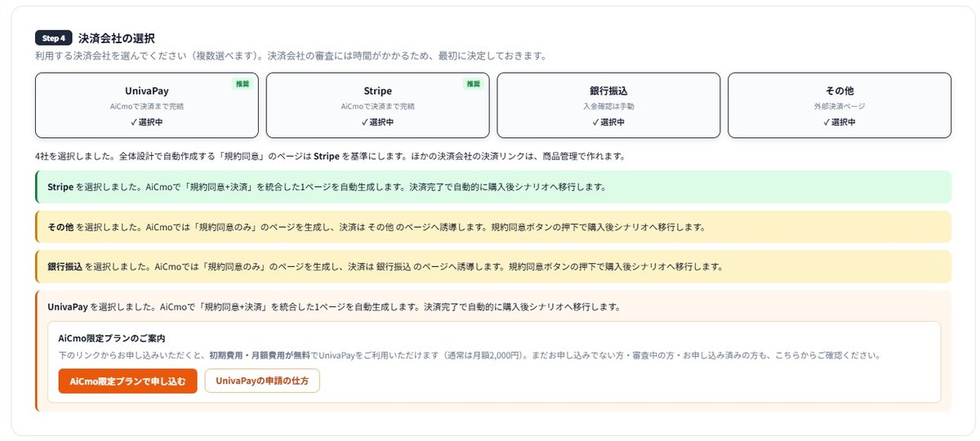
Task: Toggle the その他 payment card
Action: click(840, 105)
